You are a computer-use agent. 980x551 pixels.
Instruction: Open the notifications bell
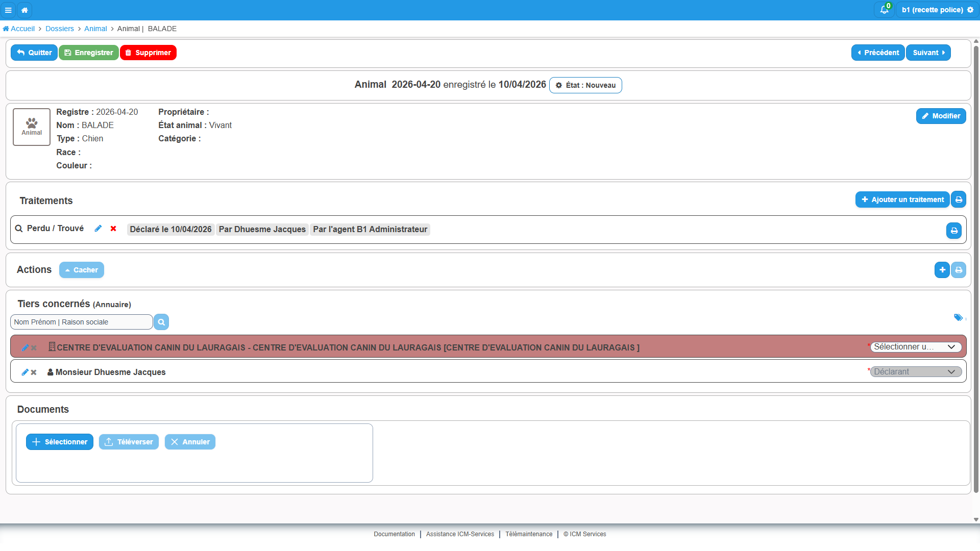(x=885, y=10)
